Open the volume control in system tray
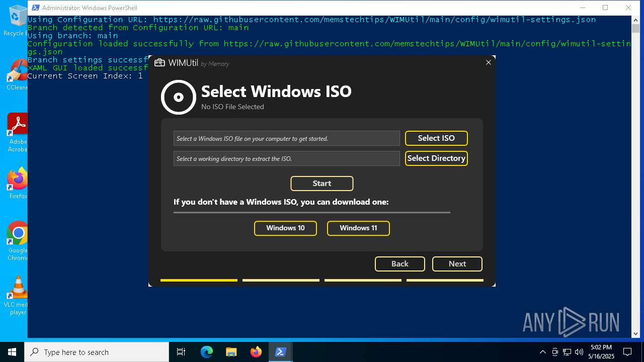The image size is (644, 362). pos(579,352)
